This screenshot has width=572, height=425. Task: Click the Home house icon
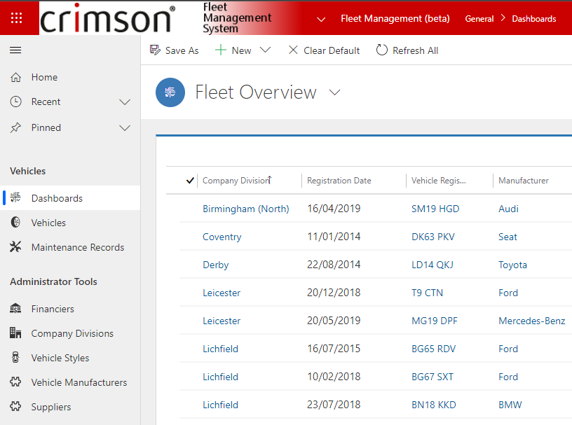16,77
